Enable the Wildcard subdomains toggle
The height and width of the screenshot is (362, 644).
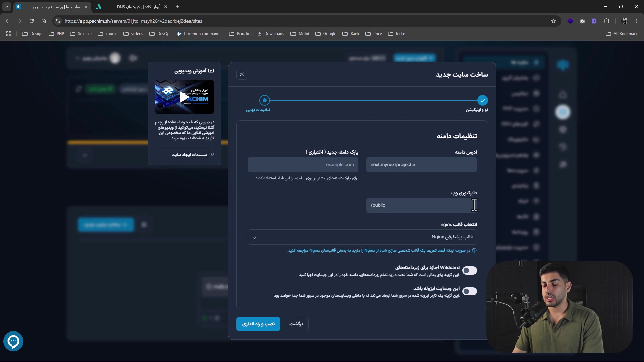pyautogui.click(x=469, y=270)
